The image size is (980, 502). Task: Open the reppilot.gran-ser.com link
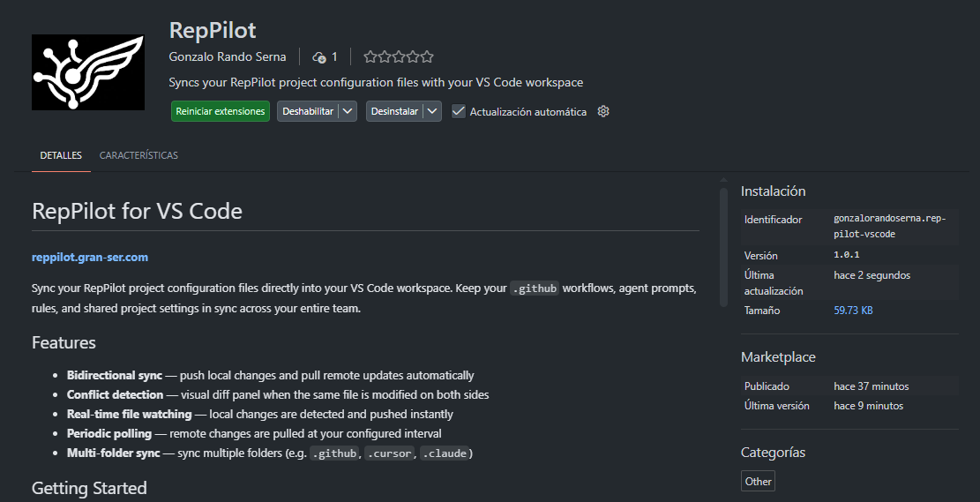click(90, 257)
